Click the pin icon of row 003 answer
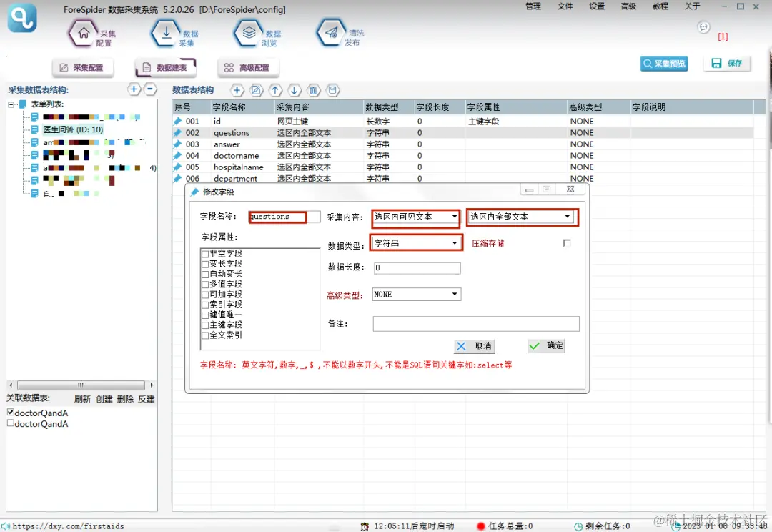This screenshot has height=532, width=772. 178,144
